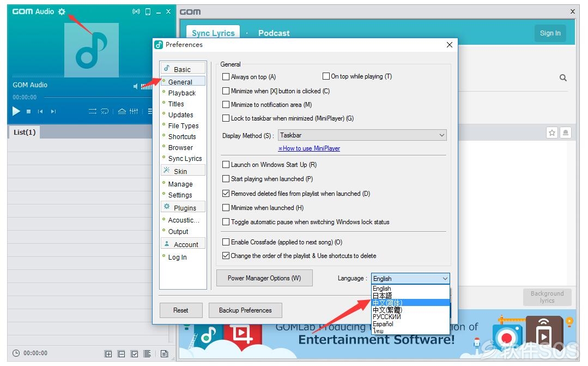Screen dimensions: 588x366
Task: Click the open file eject icon
Action: point(122,111)
